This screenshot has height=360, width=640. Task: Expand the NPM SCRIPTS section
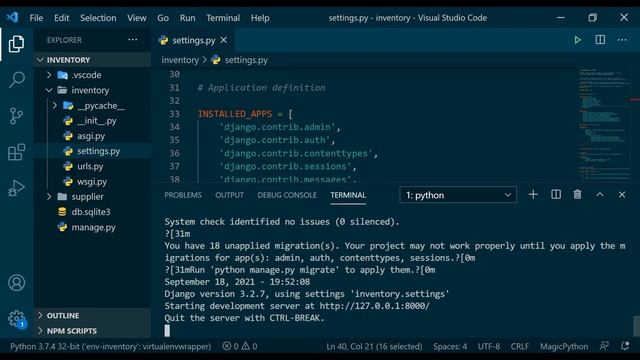[92, 331]
